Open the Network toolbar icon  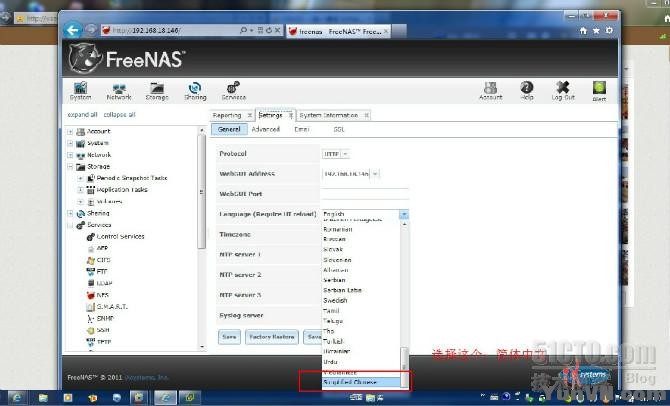(119, 91)
